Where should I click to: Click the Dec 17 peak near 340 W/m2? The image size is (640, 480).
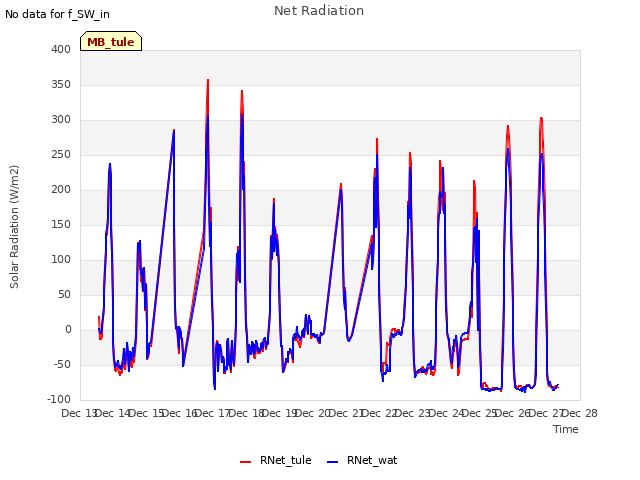pyautogui.click(x=242, y=91)
